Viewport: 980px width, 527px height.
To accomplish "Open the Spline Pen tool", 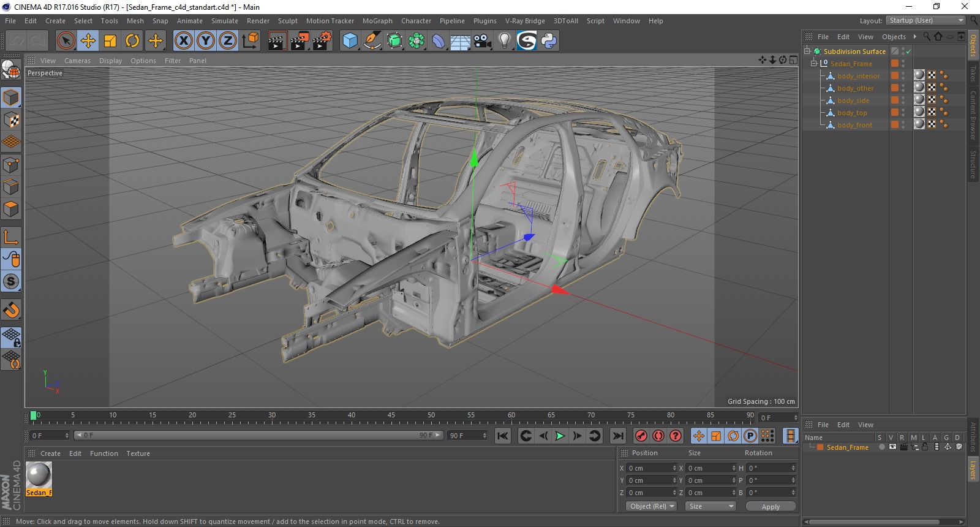I will [372, 41].
